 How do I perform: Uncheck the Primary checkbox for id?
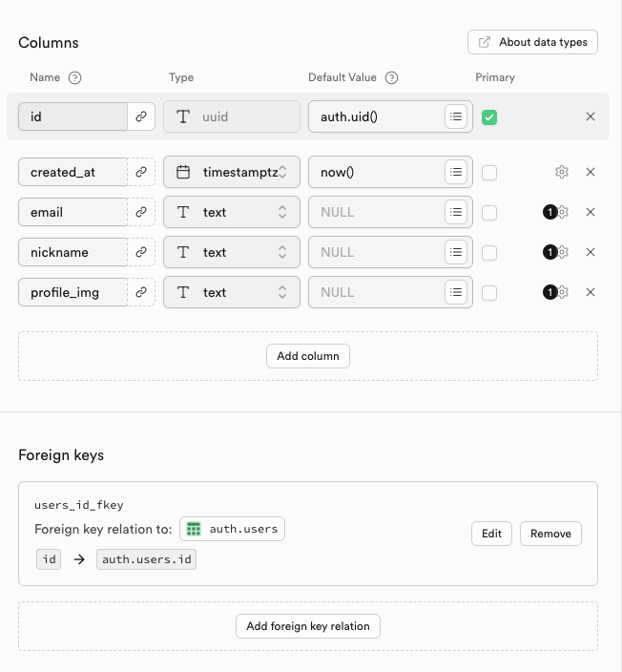[489, 117]
